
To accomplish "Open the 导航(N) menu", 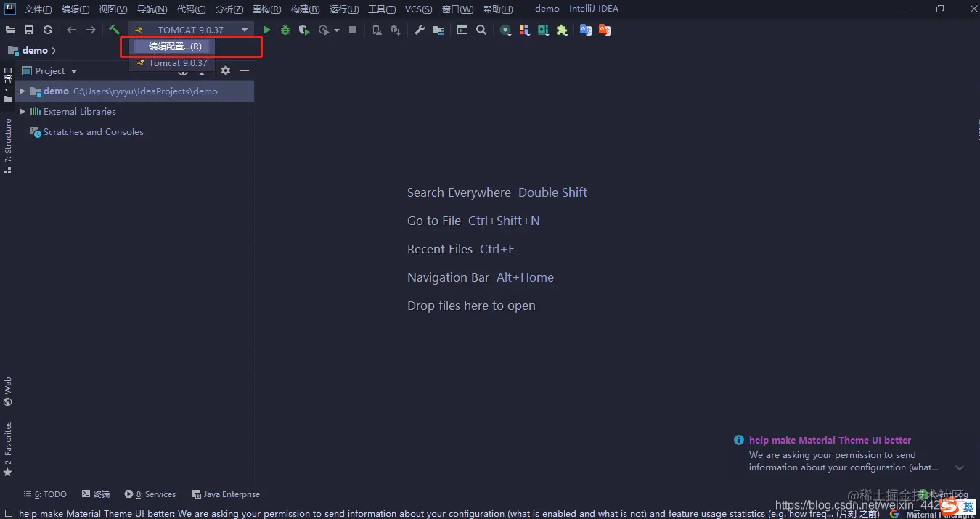I will [x=152, y=9].
